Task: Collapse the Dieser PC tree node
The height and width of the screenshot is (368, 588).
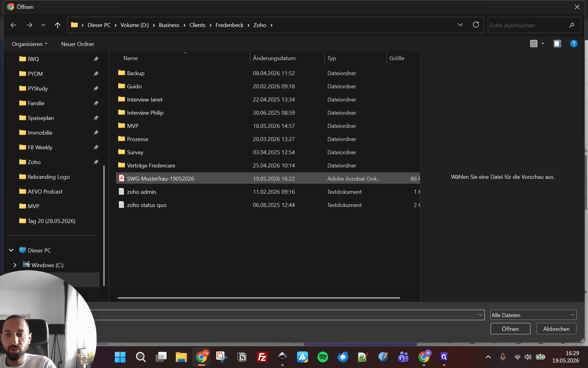Action: coord(11,250)
